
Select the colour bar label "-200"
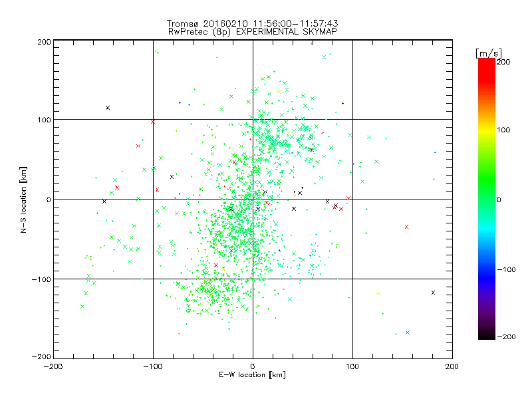point(506,336)
